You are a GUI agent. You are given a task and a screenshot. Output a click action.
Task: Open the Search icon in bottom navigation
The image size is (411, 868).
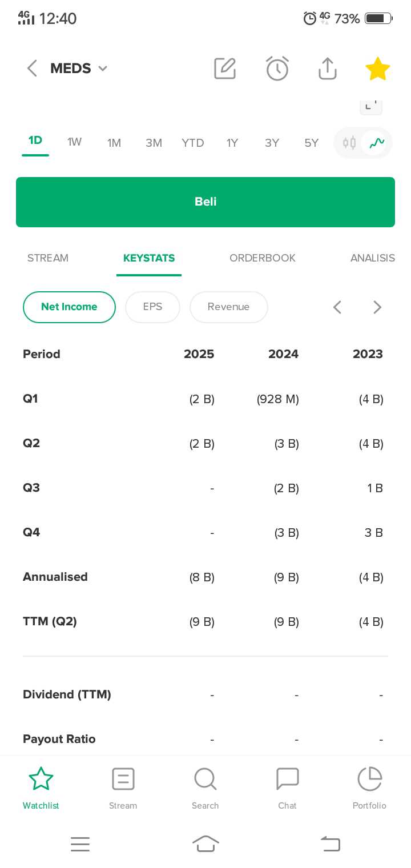205,788
